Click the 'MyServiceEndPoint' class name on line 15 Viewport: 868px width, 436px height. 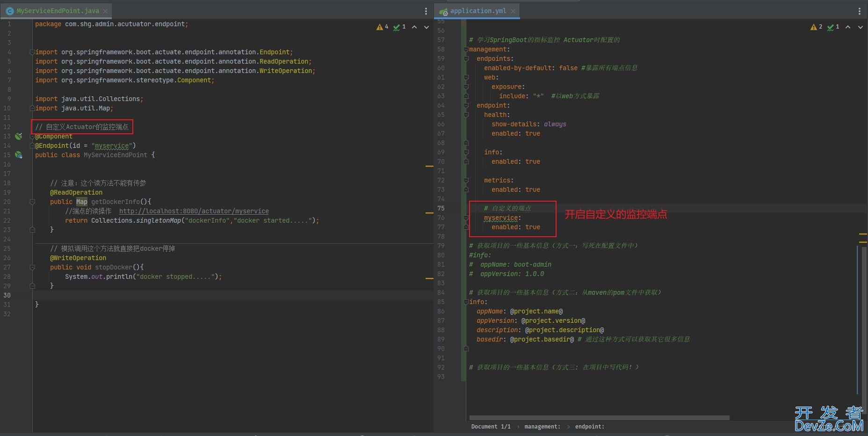click(x=116, y=155)
